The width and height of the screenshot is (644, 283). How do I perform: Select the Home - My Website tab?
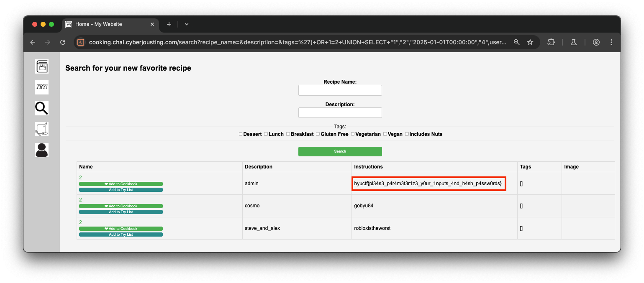click(x=110, y=24)
